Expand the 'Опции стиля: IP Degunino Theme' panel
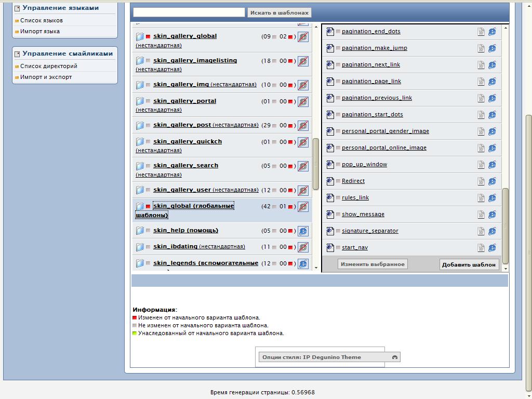The width and height of the screenshot is (532, 399). pos(329,357)
